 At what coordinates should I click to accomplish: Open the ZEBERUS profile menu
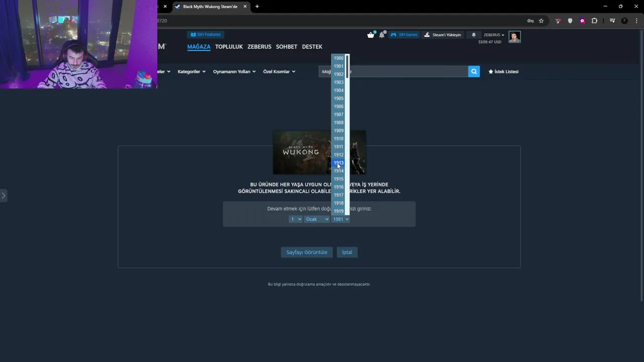(259, 47)
